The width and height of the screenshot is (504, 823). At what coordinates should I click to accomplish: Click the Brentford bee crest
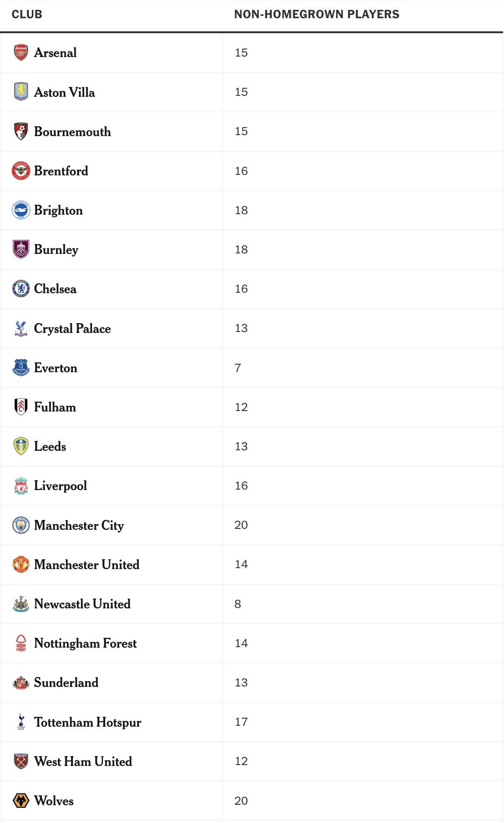click(21, 171)
